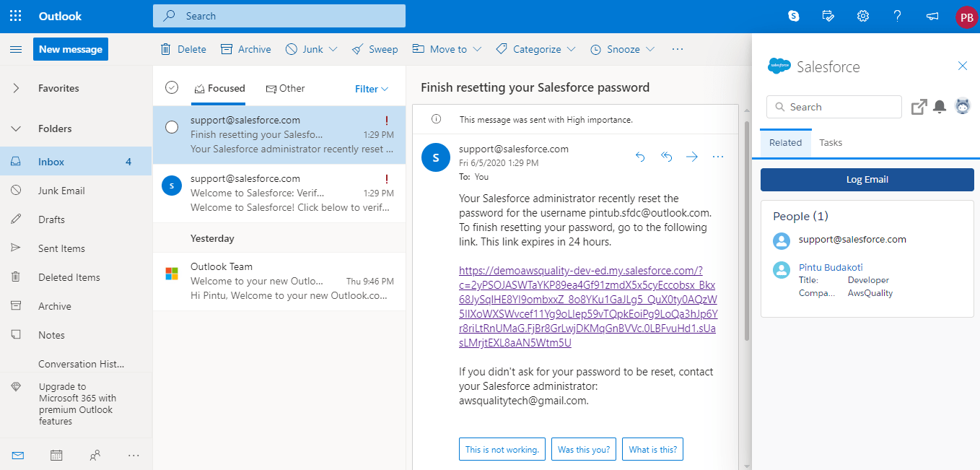The height and width of the screenshot is (470, 980).
Task: Click the Outlook Team Microsoft logo avatar
Action: pos(172,274)
